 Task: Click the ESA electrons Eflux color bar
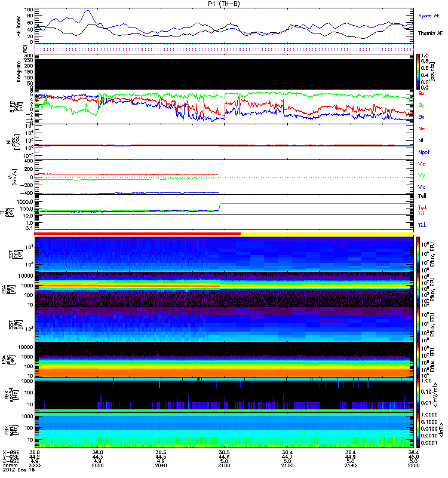(x=418, y=360)
